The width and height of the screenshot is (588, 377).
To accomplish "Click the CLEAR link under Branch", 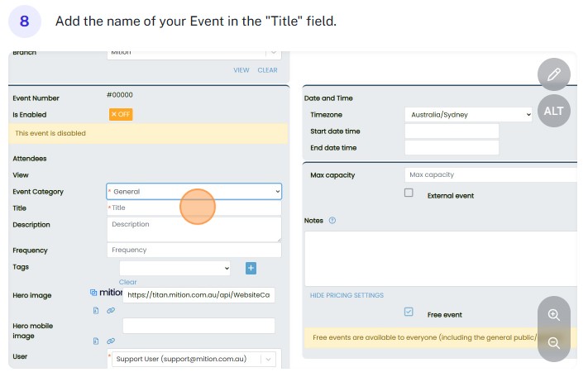I will (267, 70).
